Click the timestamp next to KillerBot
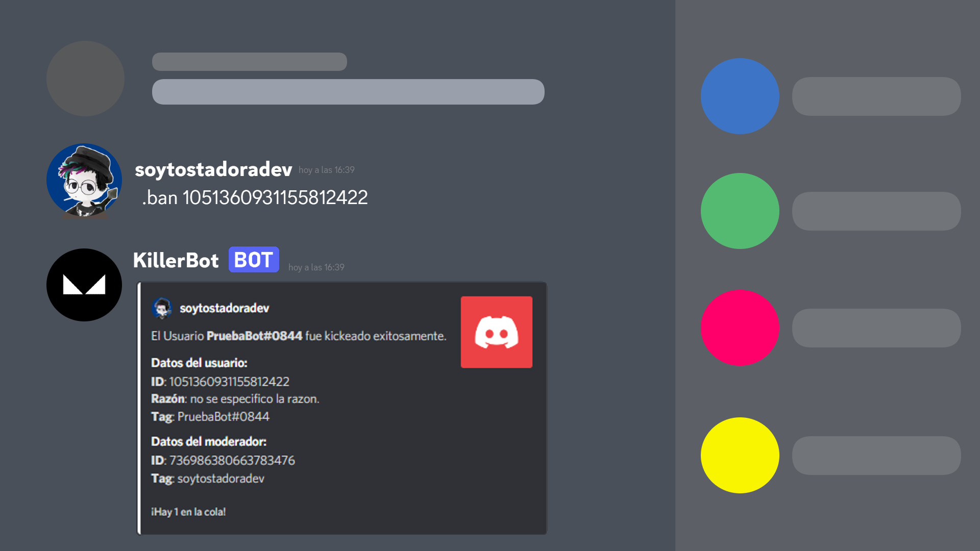 [x=316, y=266]
